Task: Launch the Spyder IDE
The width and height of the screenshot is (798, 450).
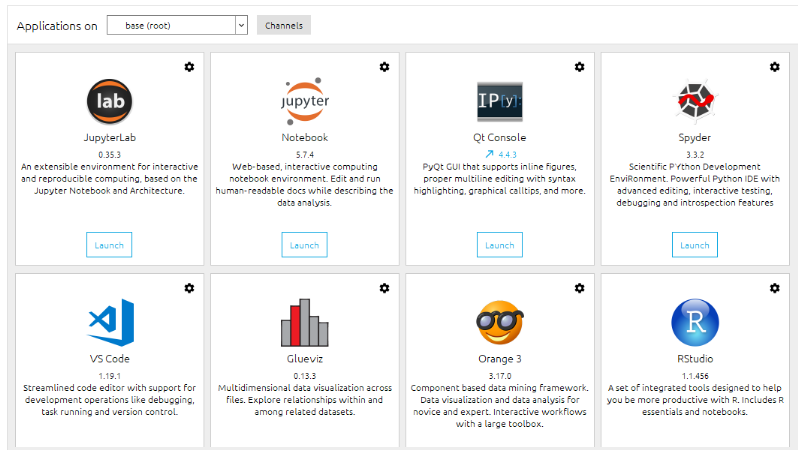Action: point(694,245)
